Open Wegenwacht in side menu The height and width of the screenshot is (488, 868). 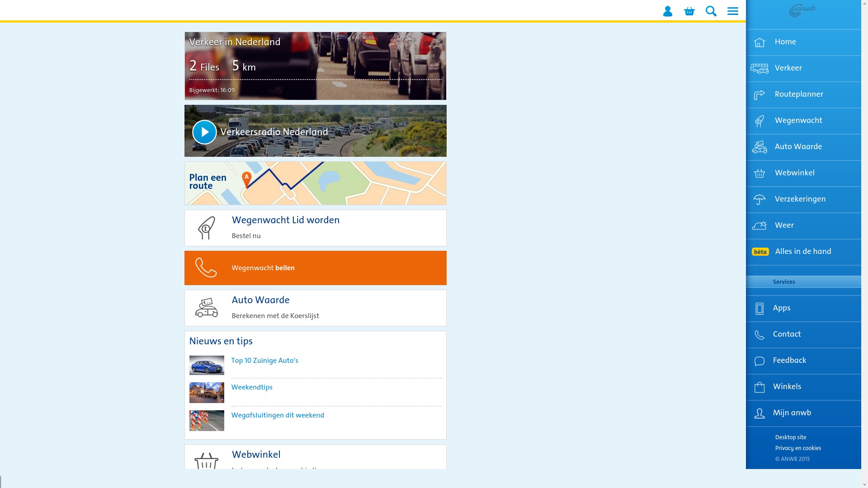pyautogui.click(x=803, y=121)
